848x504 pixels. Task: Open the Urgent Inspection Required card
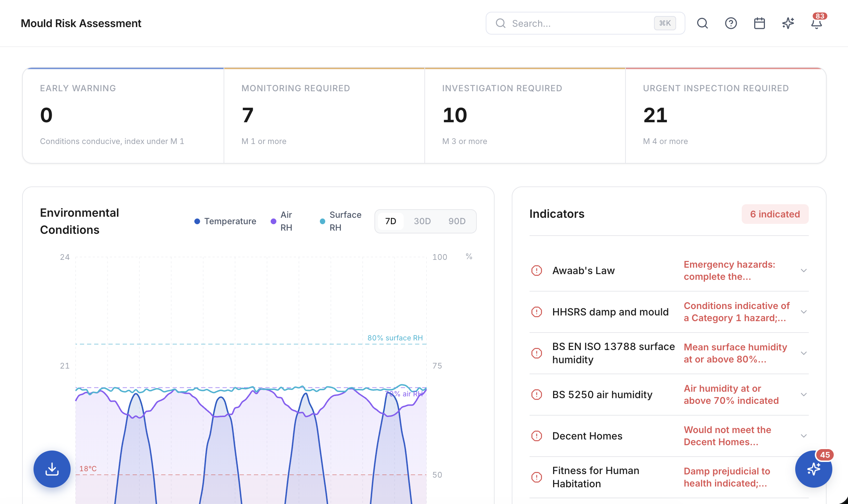click(726, 115)
